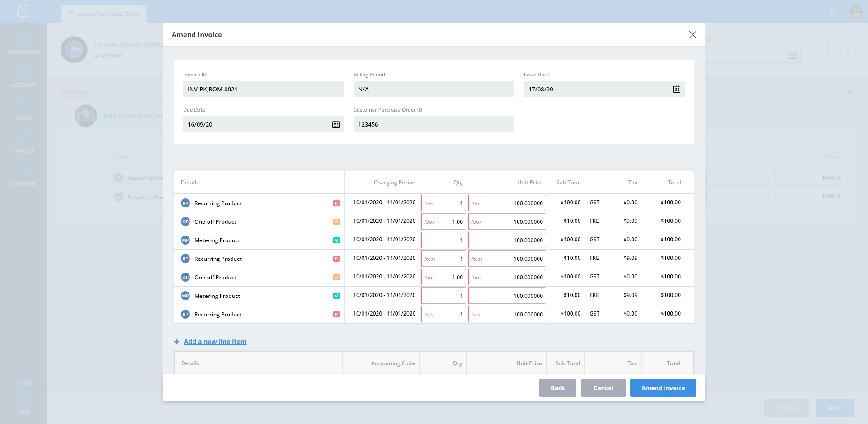Open the Due Date calendar picker
This screenshot has height=424, width=868.
point(335,124)
